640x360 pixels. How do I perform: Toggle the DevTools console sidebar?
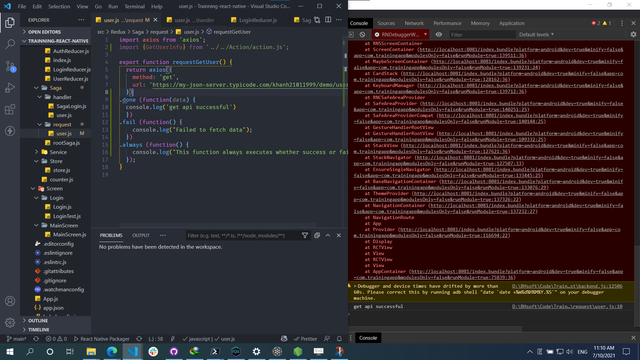pyautogui.click(x=351, y=35)
